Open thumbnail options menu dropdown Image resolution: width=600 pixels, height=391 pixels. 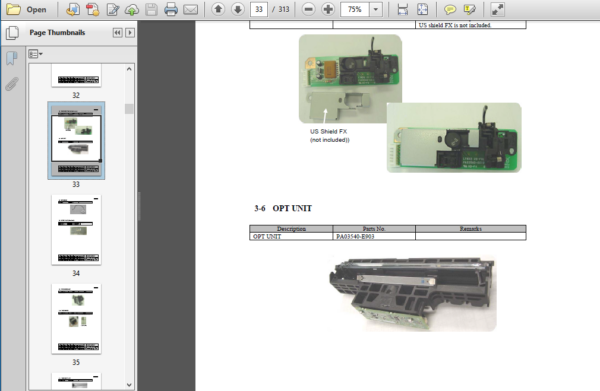(35, 54)
